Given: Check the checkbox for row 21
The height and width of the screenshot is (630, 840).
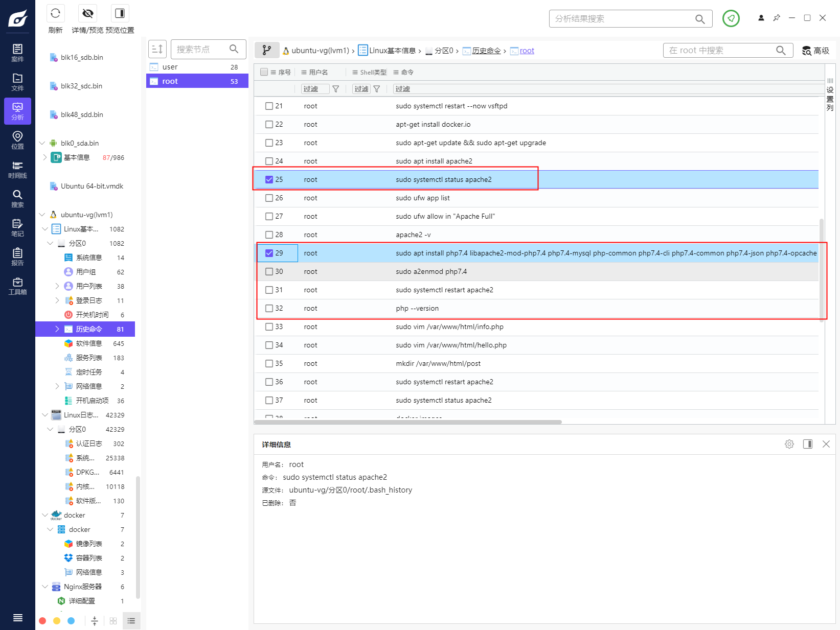Looking at the screenshot, I should (x=269, y=106).
